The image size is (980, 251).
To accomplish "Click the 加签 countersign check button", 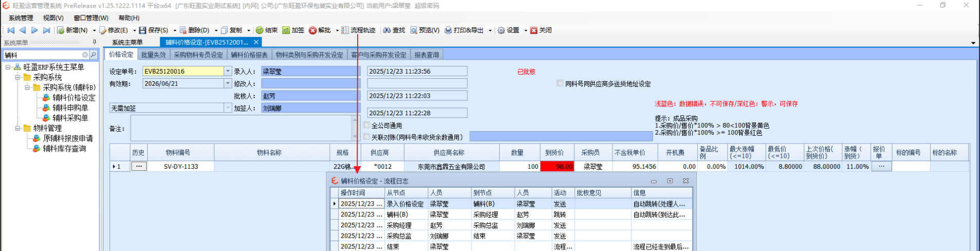I will 293,30.
